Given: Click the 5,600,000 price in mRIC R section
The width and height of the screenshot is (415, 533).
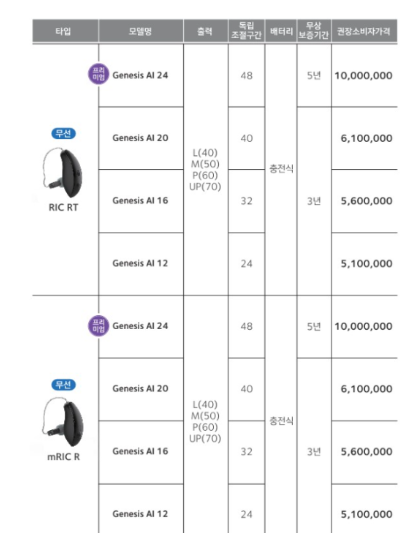Looking at the screenshot, I should [366, 452].
